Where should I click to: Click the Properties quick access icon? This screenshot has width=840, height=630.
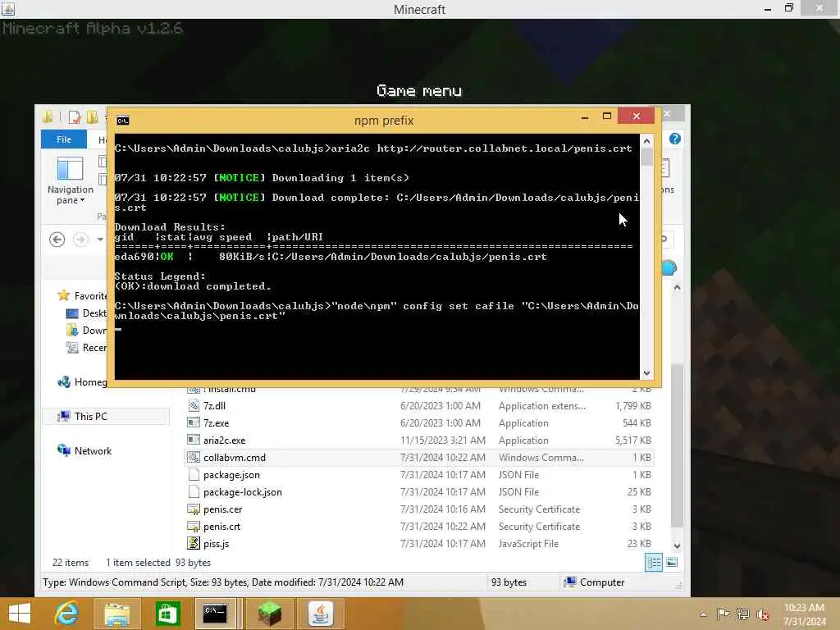tap(75, 116)
